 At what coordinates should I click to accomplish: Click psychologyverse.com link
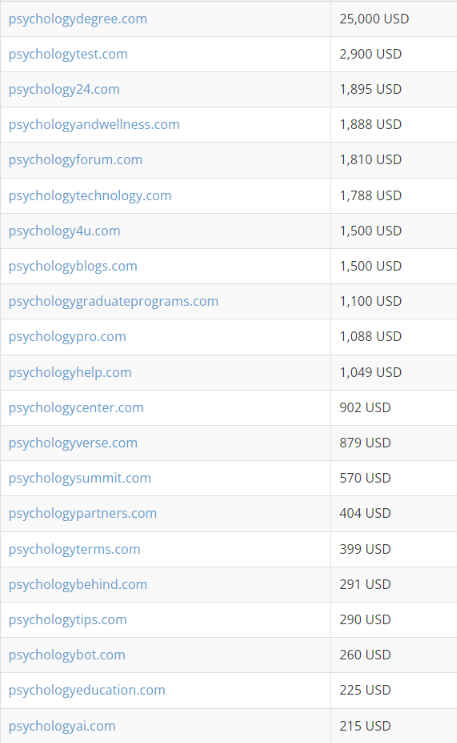(73, 444)
